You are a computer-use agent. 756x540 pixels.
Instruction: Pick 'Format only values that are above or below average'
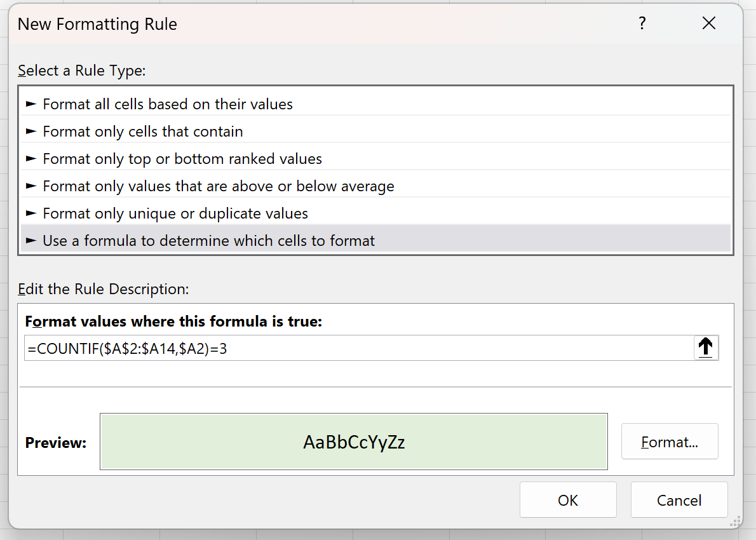coord(376,186)
